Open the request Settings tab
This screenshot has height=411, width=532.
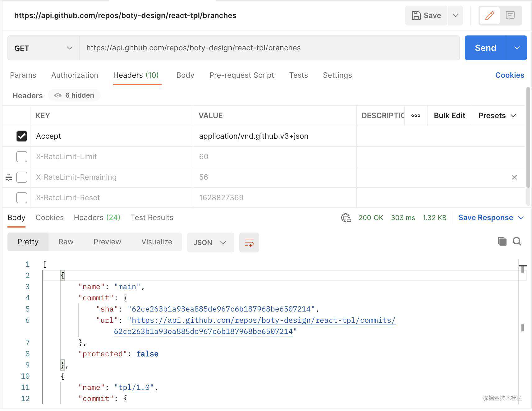pos(337,75)
